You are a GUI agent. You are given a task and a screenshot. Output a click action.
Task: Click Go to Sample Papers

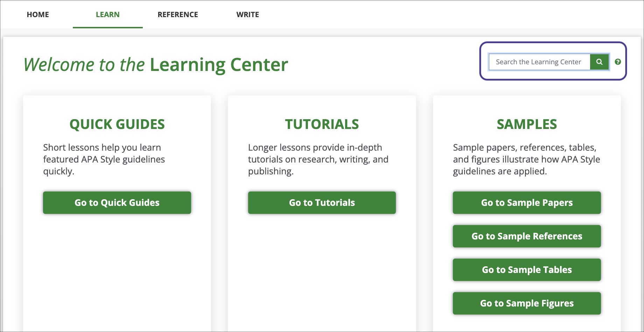[x=526, y=203]
